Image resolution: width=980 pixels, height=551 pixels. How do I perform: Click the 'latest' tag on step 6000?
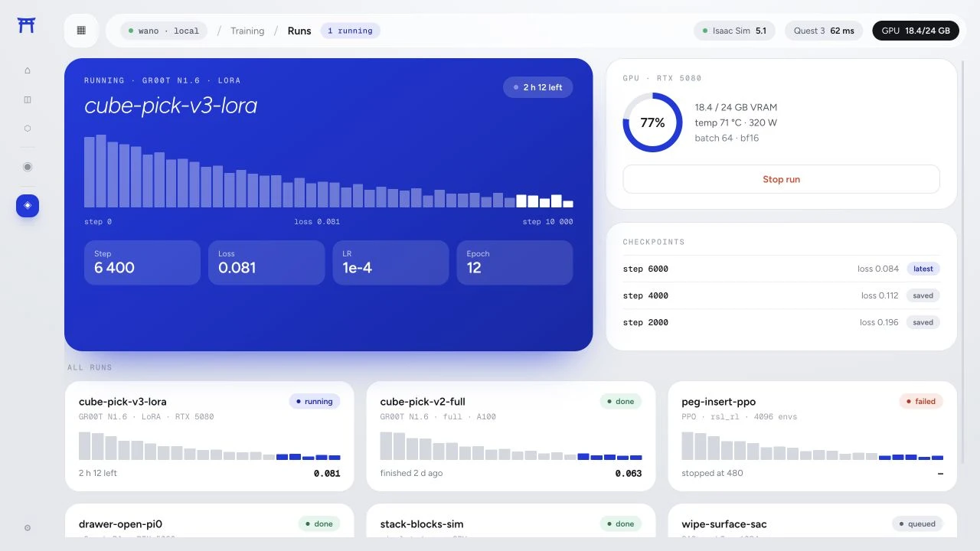923,269
